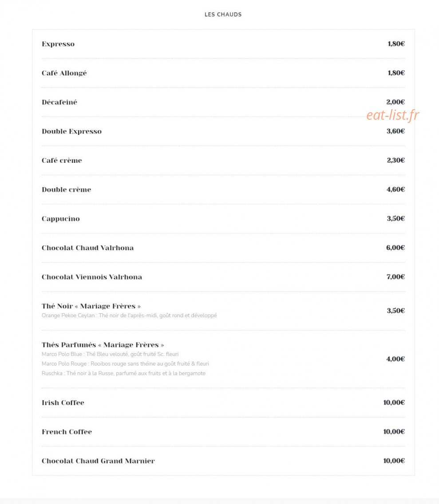This screenshot has height=504, width=439.
Task: Select Chocolat Chaud Valrhona
Action: (x=87, y=248)
